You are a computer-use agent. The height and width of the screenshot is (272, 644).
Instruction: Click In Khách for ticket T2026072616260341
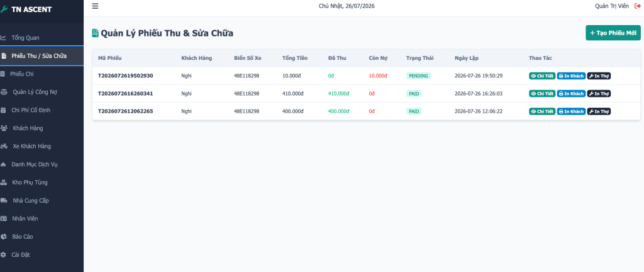[x=571, y=94]
